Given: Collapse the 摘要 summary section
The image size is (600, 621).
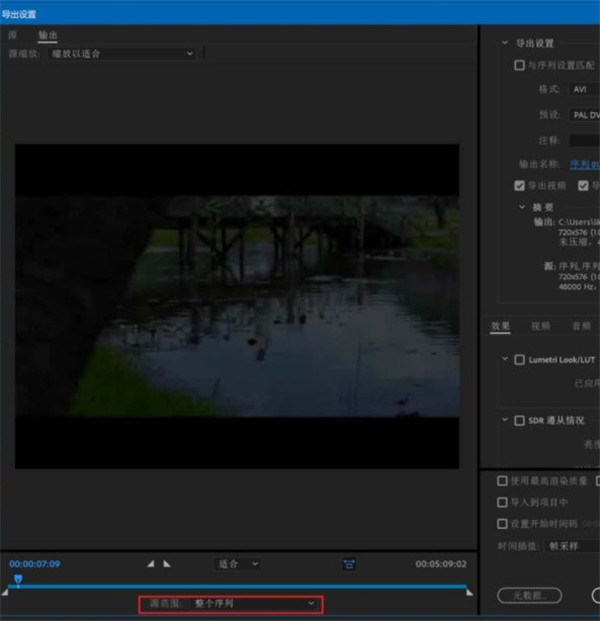Looking at the screenshot, I should pos(521,207).
